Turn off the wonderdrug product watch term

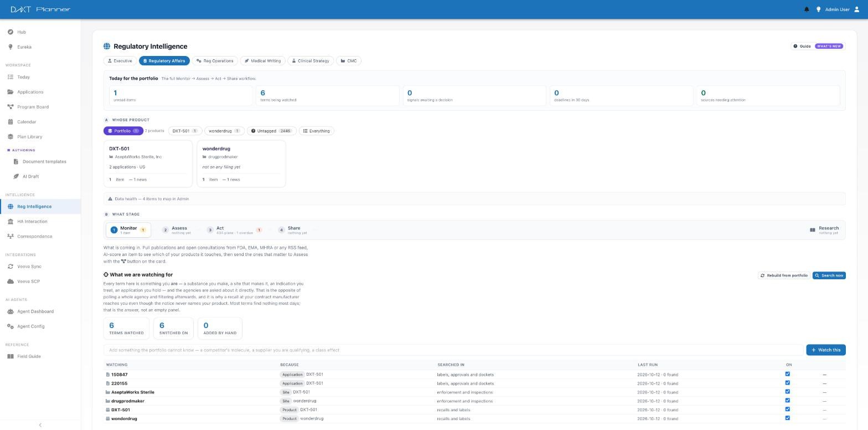tap(787, 418)
